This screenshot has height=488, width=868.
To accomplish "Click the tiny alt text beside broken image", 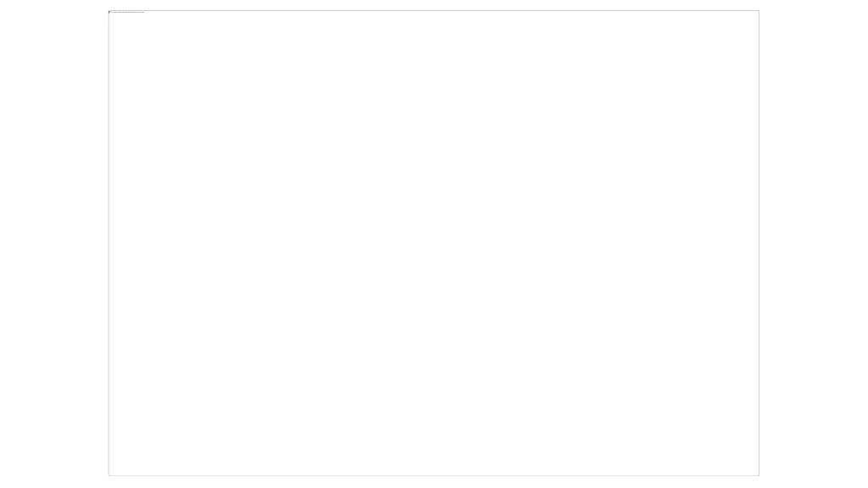I will tap(128, 12).
